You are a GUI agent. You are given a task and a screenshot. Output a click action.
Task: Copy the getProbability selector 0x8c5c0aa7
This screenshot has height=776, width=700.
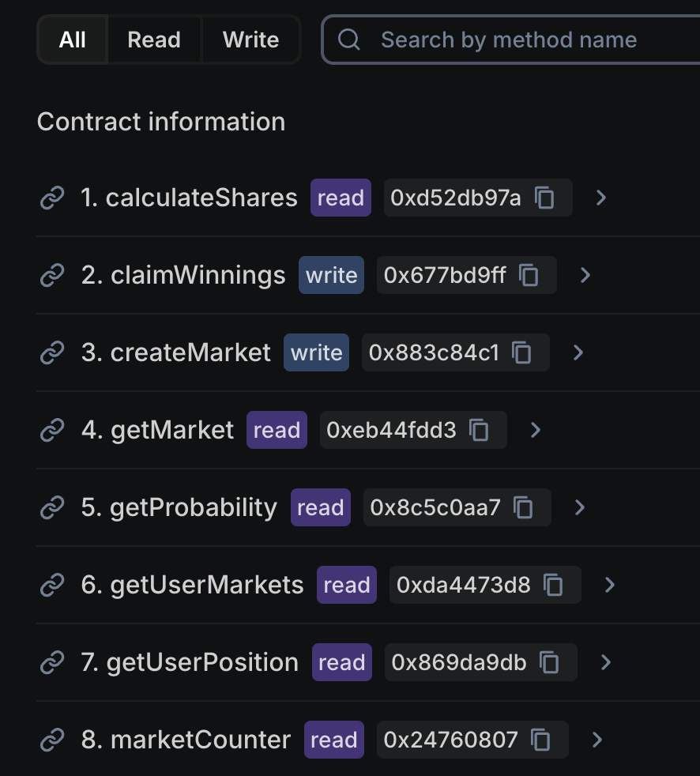coord(523,507)
